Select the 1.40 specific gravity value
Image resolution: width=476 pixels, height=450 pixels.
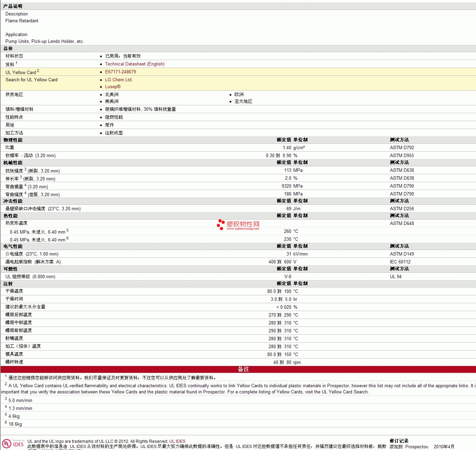click(x=287, y=148)
